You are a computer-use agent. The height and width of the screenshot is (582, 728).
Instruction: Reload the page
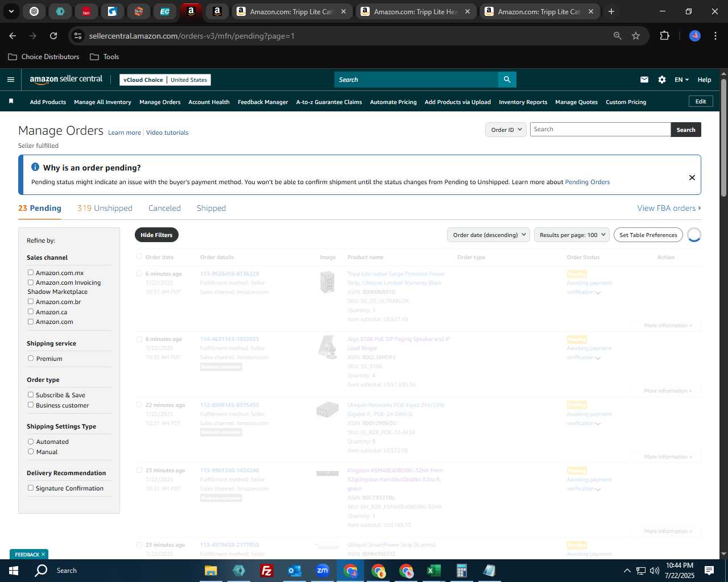pyautogui.click(x=53, y=36)
